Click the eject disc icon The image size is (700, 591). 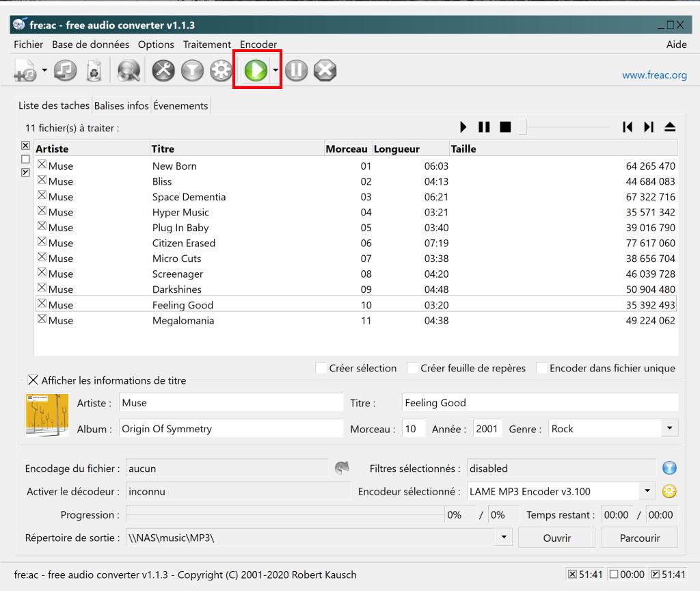[670, 127]
